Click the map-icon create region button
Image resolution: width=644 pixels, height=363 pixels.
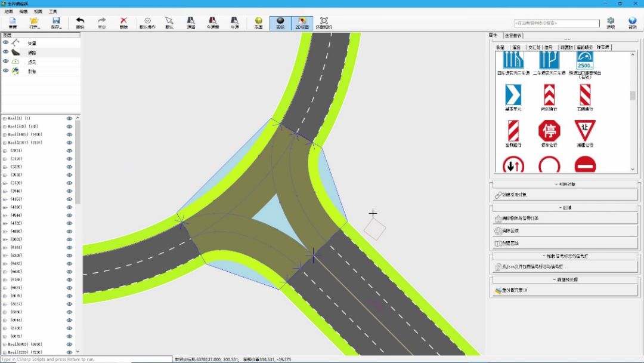565,243
